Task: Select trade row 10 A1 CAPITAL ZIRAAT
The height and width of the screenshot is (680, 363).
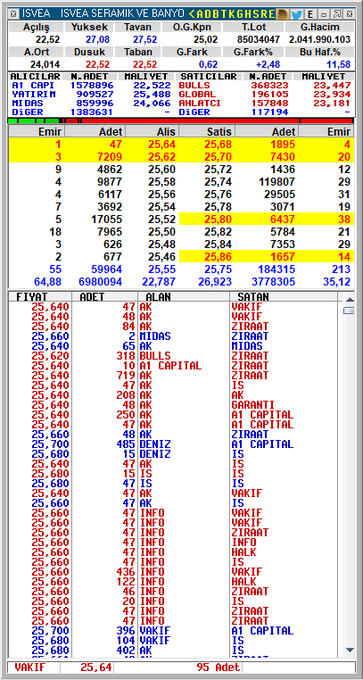Action: pos(173,366)
